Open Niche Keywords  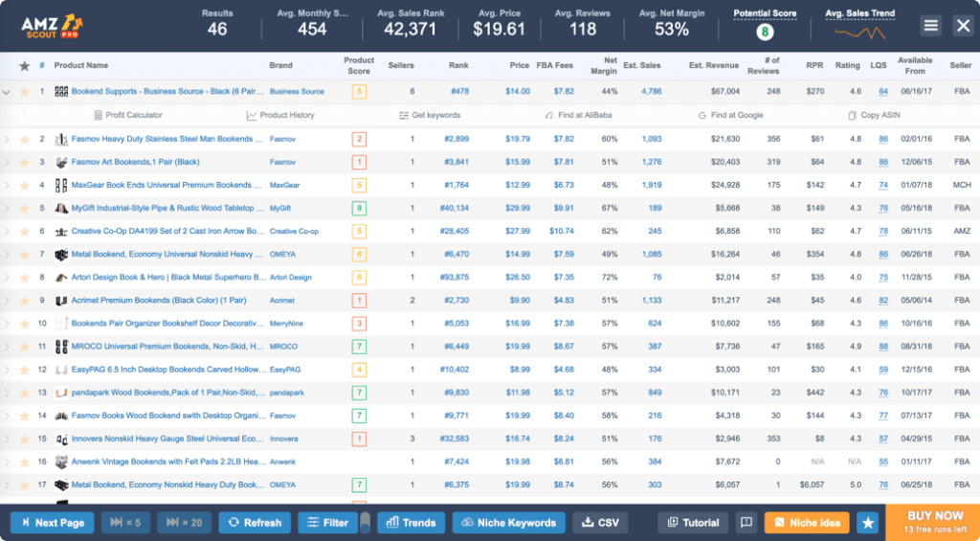click(x=509, y=523)
